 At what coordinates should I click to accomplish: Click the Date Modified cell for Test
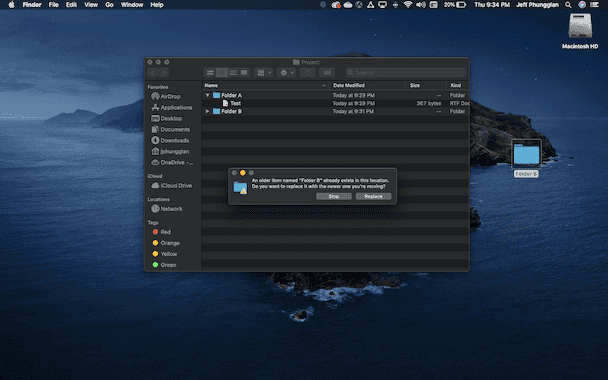354,104
